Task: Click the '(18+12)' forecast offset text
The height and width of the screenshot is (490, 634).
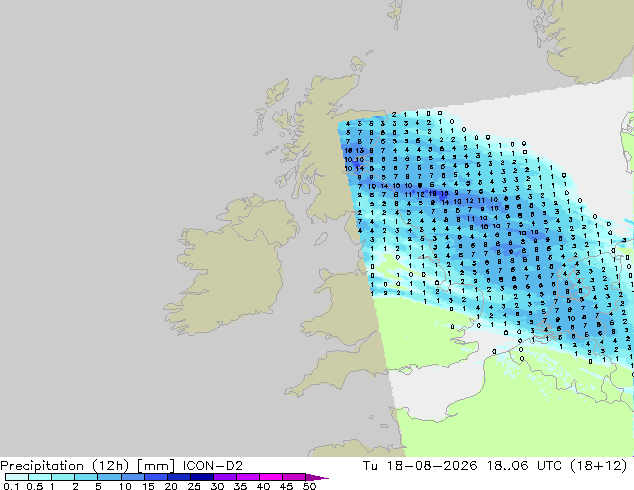Action: point(598,466)
